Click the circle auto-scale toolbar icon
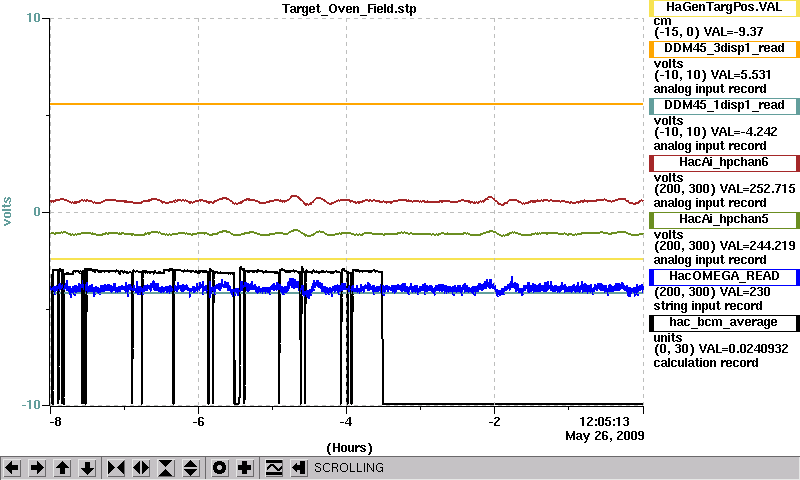800x480 pixels. click(x=219, y=468)
